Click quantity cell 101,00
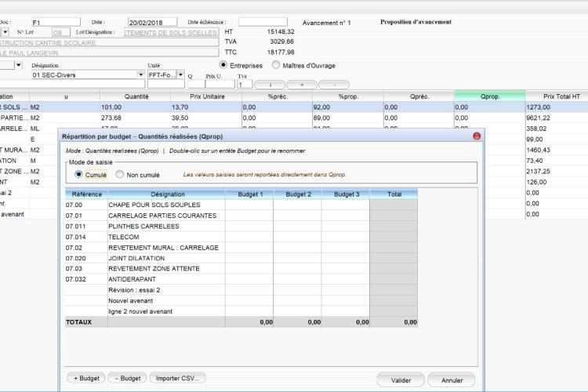The height and width of the screenshot is (392, 588). pos(136,107)
